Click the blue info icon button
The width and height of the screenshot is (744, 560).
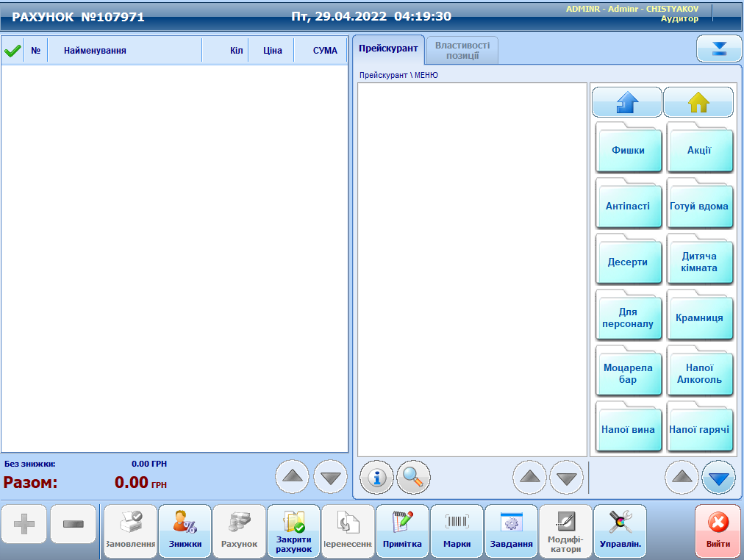click(x=376, y=478)
